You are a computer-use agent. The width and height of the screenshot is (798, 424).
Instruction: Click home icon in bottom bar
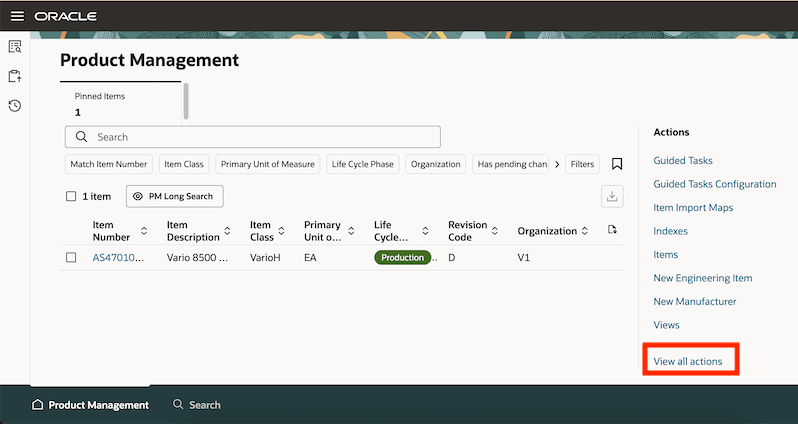[37, 405]
